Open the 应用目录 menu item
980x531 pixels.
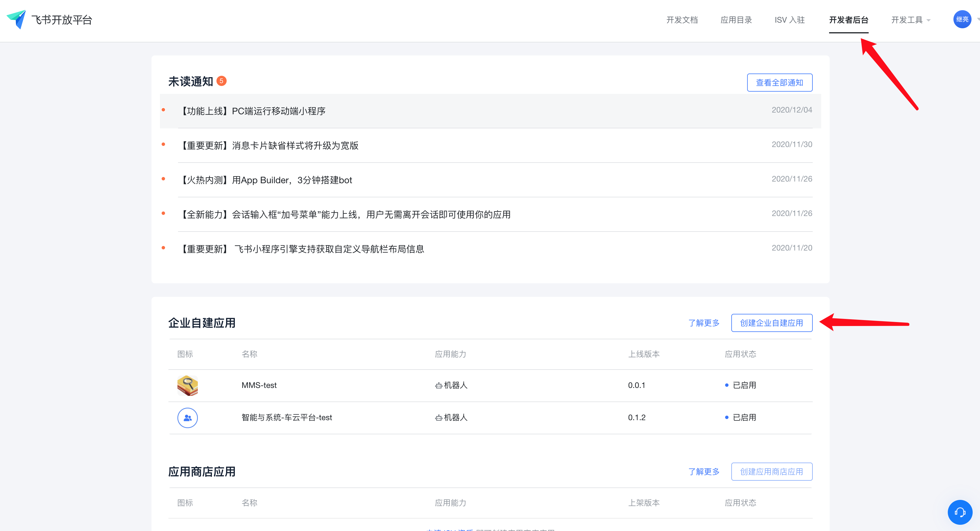(736, 20)
